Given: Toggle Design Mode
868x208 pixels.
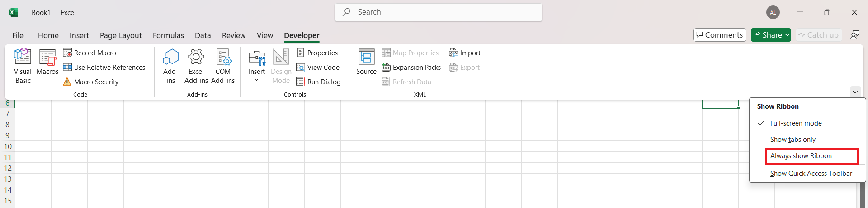Looking at the screenshot, I should [281, 66].
